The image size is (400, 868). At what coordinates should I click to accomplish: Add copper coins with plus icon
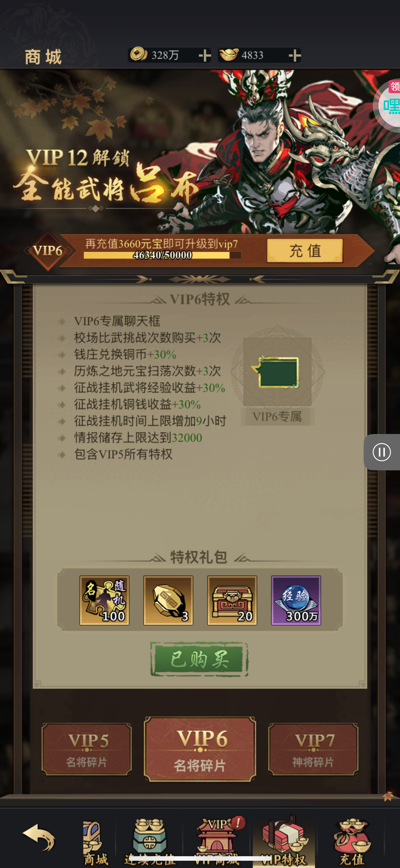pyautogui.click(x=204, y=55)
